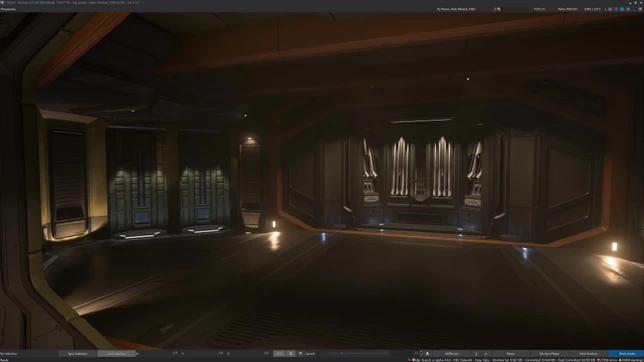This screenshot has width=644, height=362.
Task: Click the lock icon beside XYZ
Action: [x=291, y=353]
